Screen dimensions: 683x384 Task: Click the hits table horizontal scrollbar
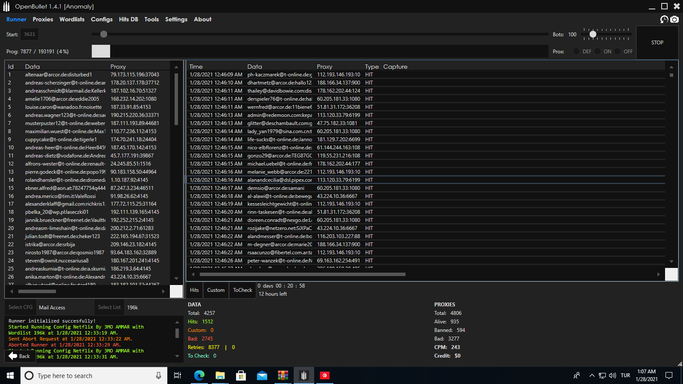[302, 274]
